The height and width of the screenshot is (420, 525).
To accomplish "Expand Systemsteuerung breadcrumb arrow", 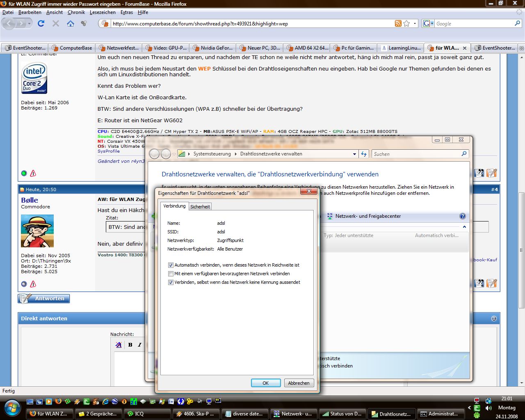I will tap(235, 154).
